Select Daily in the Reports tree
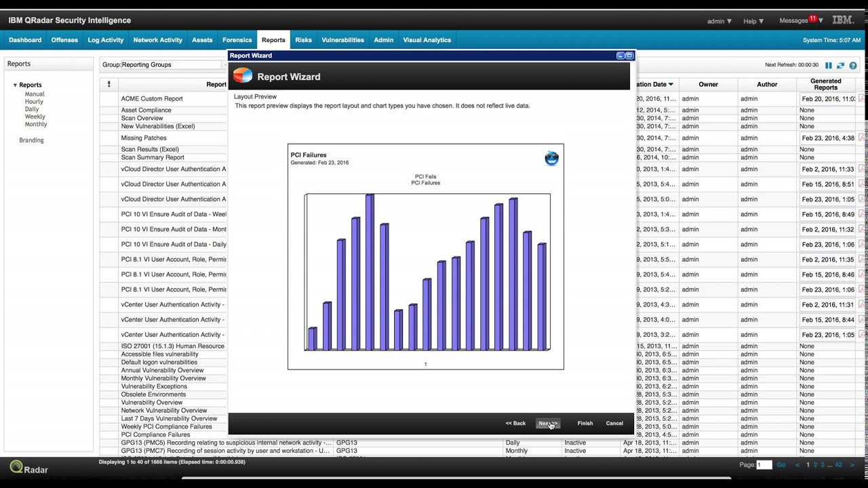This screenshot has height=488, width=868. (x=32, y=109)
